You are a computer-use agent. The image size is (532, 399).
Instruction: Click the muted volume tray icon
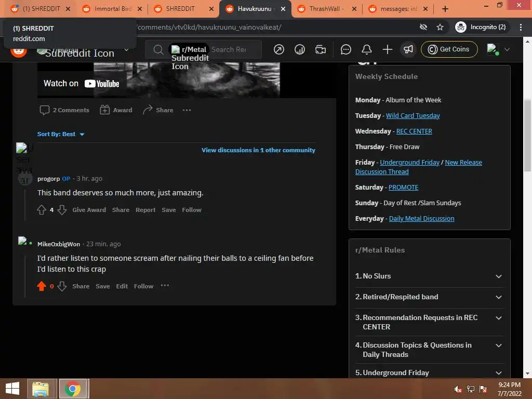coord(458,389)
